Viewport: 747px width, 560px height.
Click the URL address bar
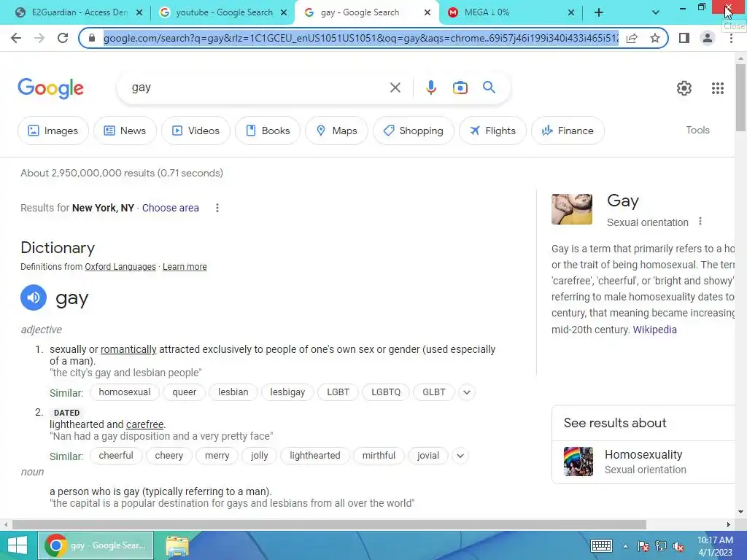pyautogui.click(x=360, y=38)
